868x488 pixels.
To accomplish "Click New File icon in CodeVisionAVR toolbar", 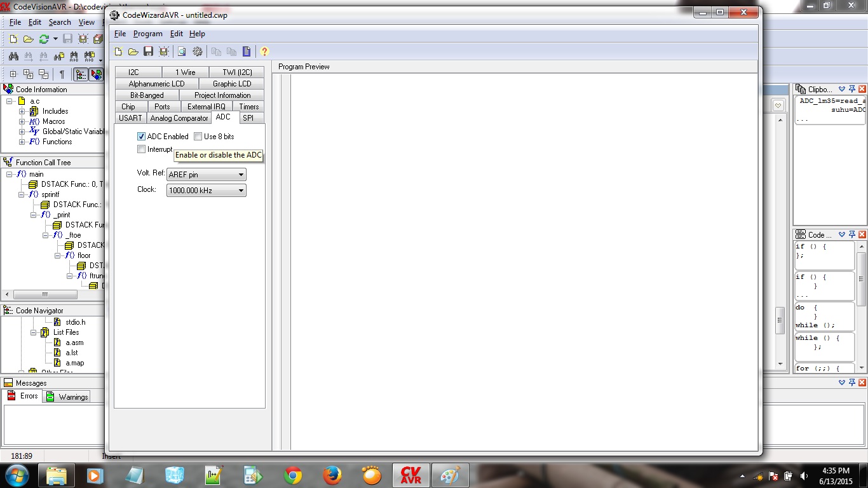I will 13,39.
